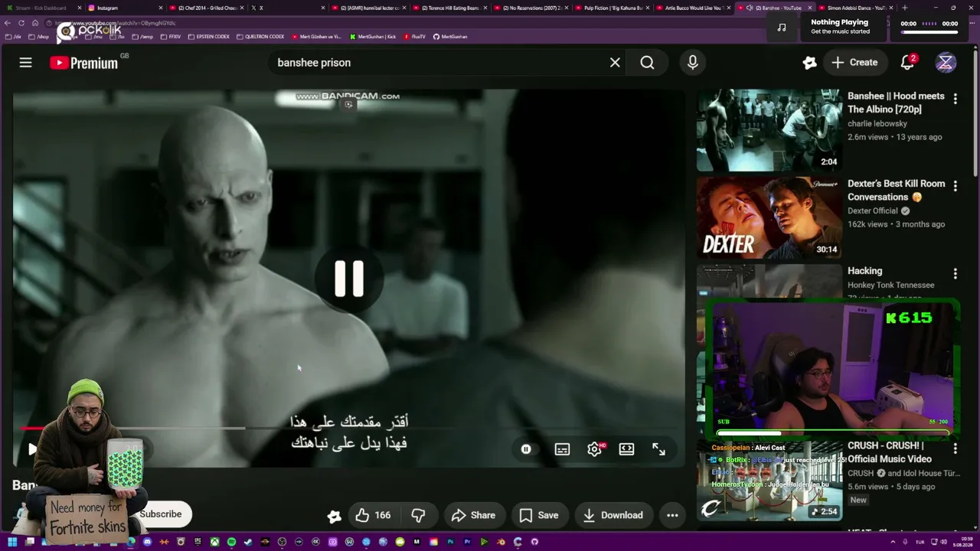Open the more actions ellipsis button
980x551 pixels.
coord(672,515)
